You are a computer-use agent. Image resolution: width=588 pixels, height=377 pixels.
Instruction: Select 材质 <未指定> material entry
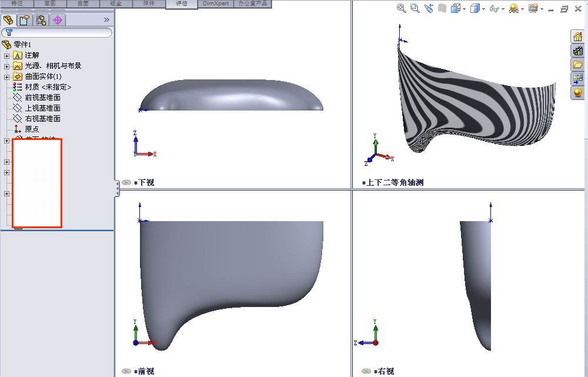click(x=48, y=86)
